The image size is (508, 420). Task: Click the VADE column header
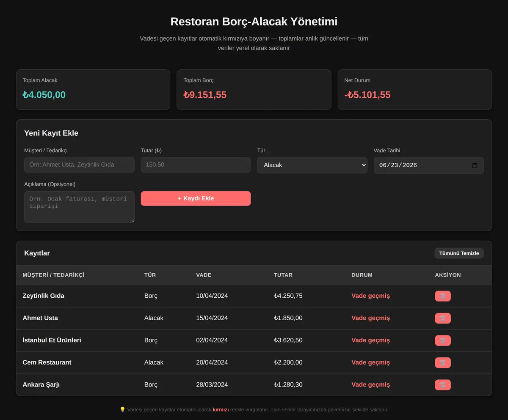coord(204,275)
